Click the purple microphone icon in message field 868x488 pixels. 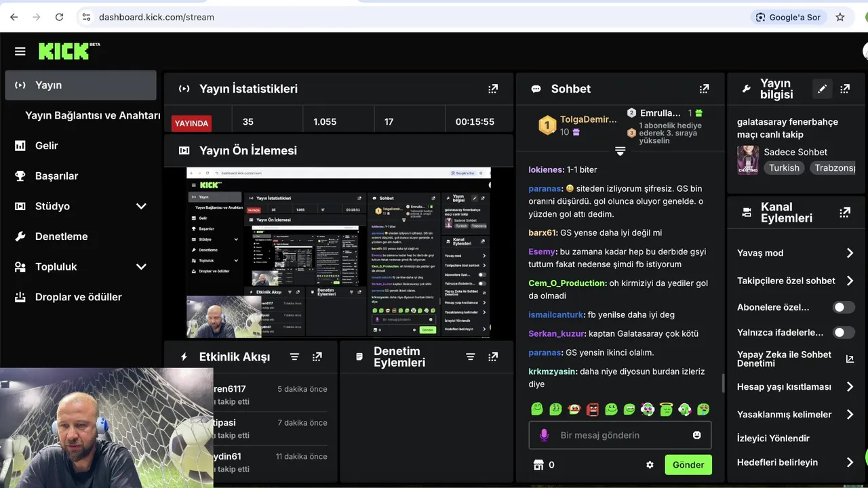[x=543, y=435]
